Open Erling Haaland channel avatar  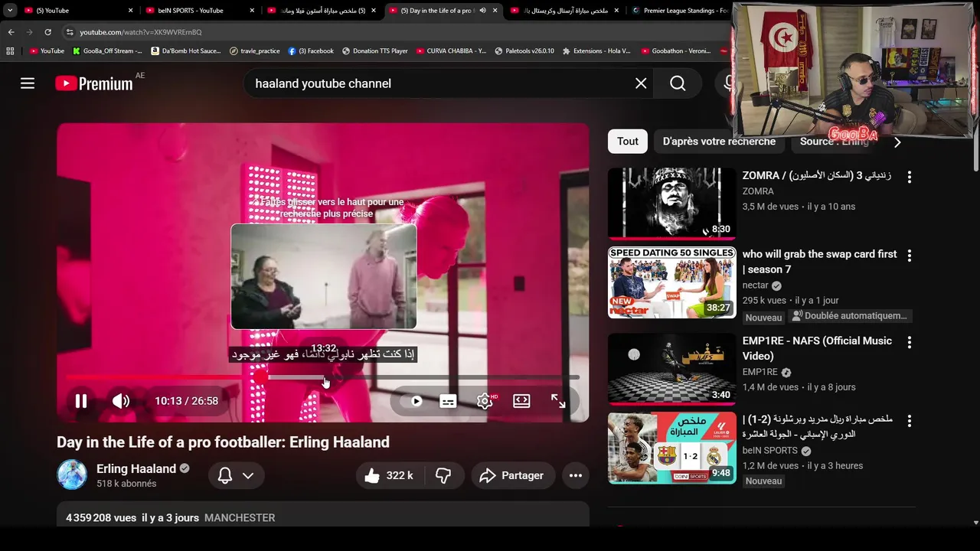click(x=72, y=475)
